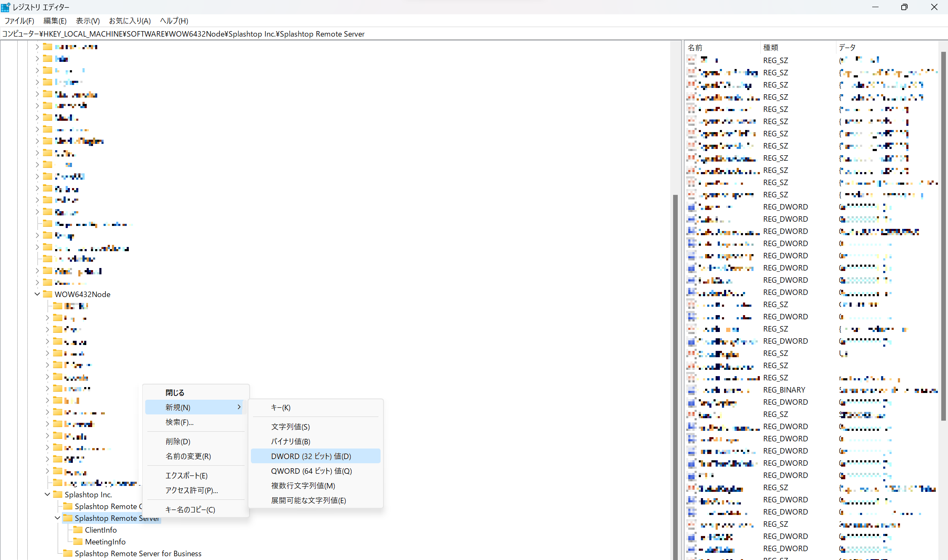The height and width of the screenshot is (560, 948).
Task: Click the WOW6432Node folder icon
Action: point(48,294)
